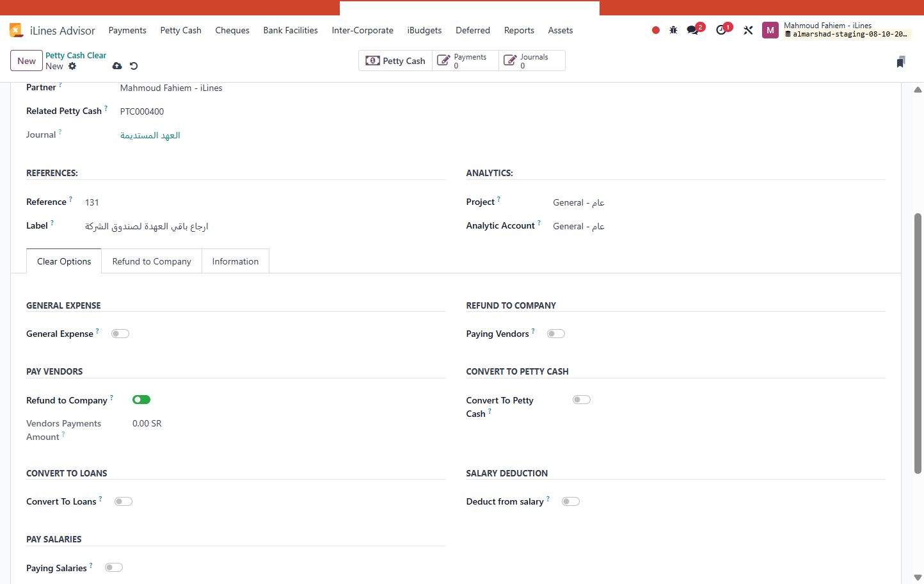924x584 pixels.
Task: Toggle the General Expense switch
Action: 120,334
